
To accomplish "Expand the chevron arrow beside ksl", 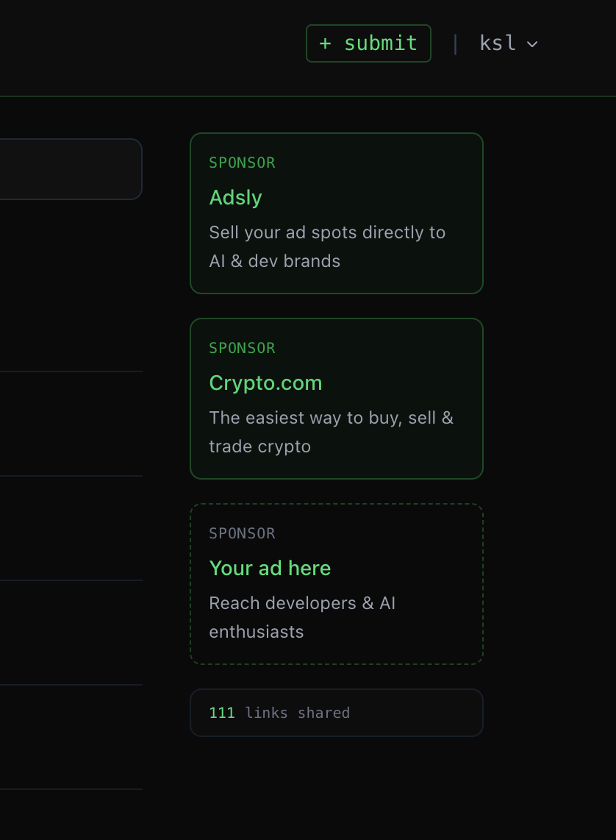I will [533, 44].
